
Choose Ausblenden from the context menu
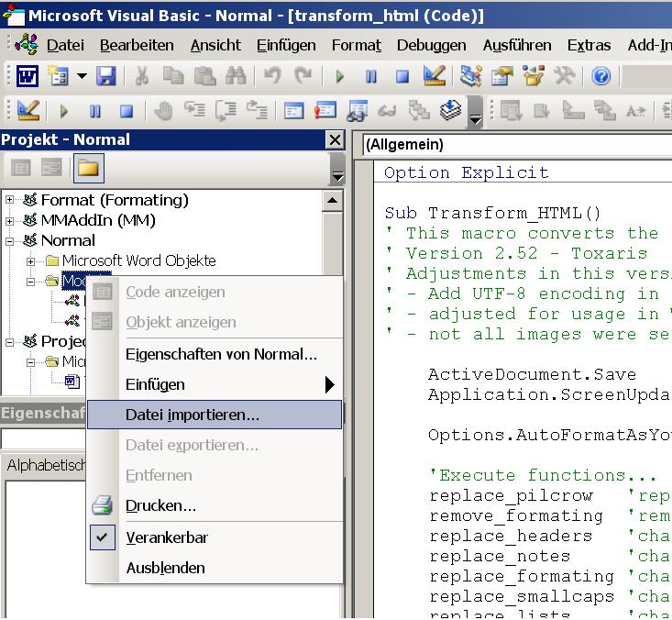(x=215, y=568)
